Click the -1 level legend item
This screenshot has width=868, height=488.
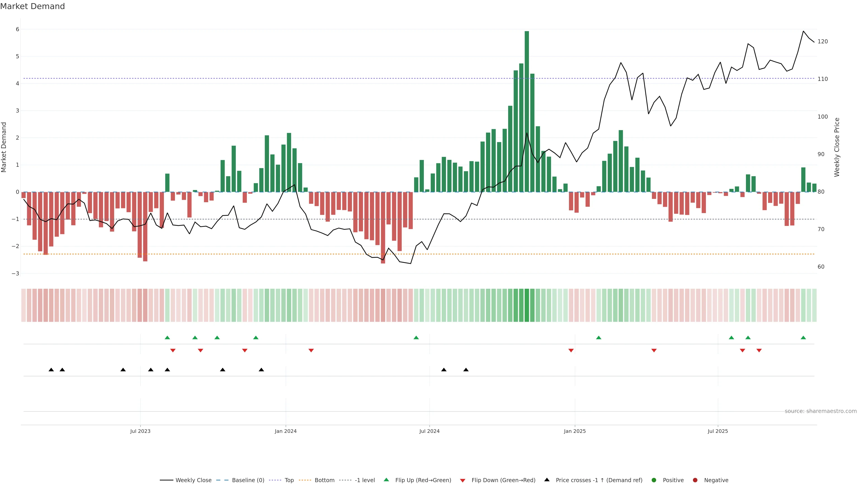(365, 480)
